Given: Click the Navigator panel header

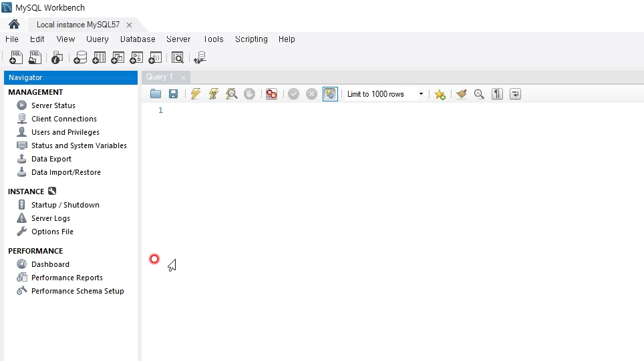Looking at the screenshot, I should (x=71, y=77).
